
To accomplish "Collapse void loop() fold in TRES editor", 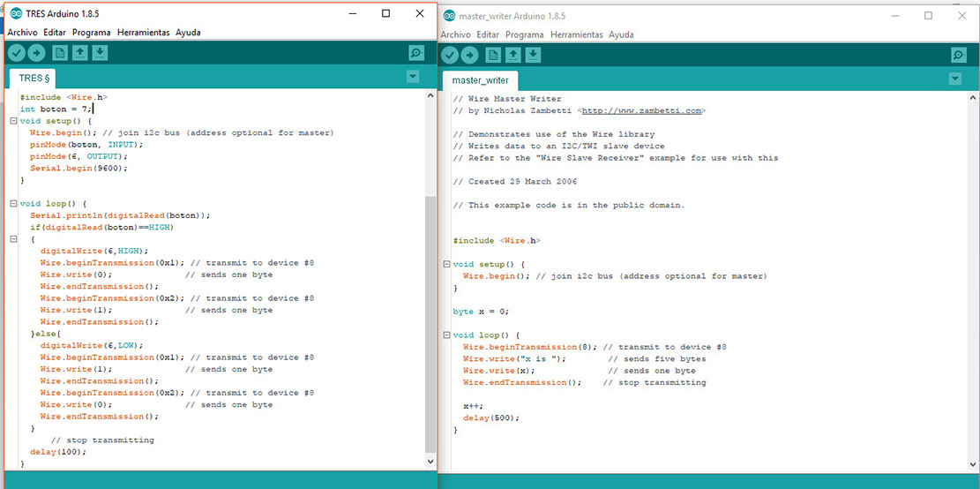I will click(x=13, y=204).
